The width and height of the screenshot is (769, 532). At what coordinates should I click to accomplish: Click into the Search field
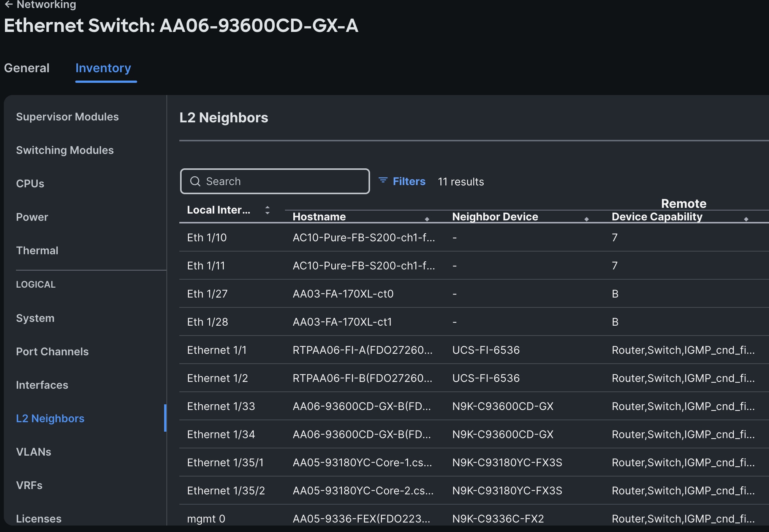[281, 181]
